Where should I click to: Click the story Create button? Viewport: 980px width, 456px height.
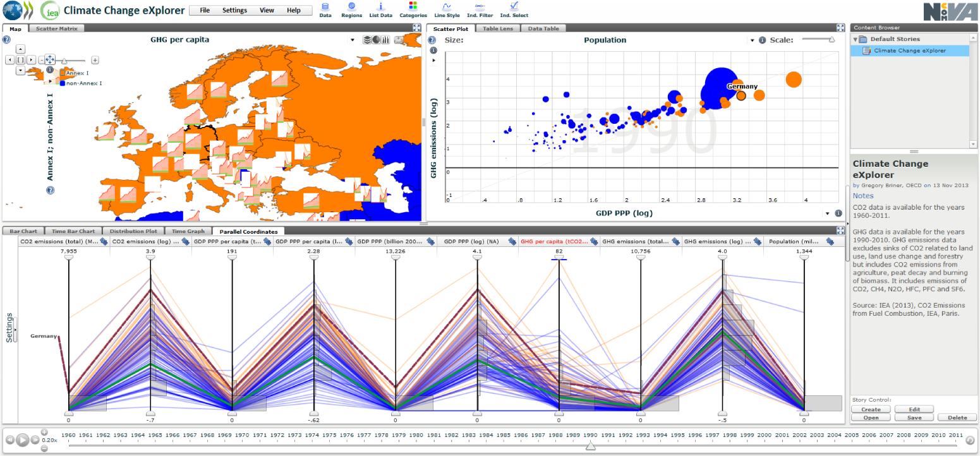(x=871, y=409)
